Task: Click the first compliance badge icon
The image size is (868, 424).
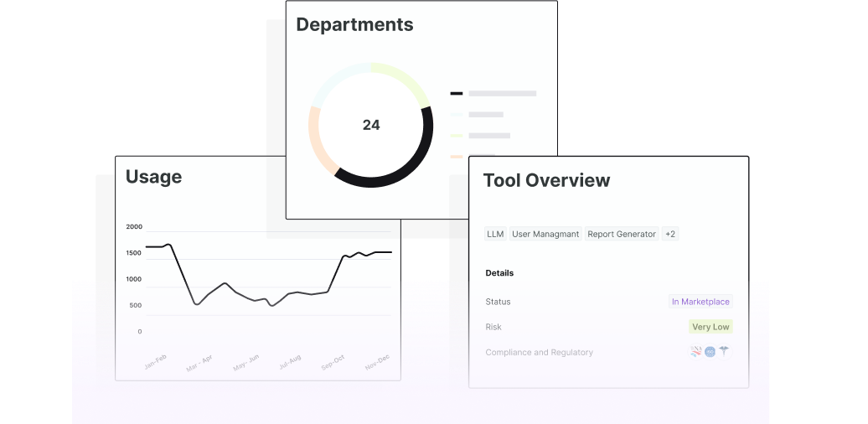Action: coord(696,352)
